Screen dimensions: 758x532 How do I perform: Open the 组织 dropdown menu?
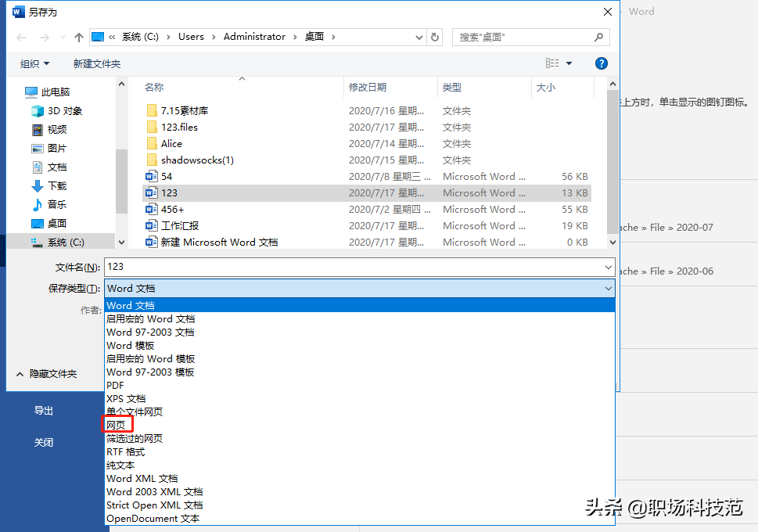click(x=34, y=63)
